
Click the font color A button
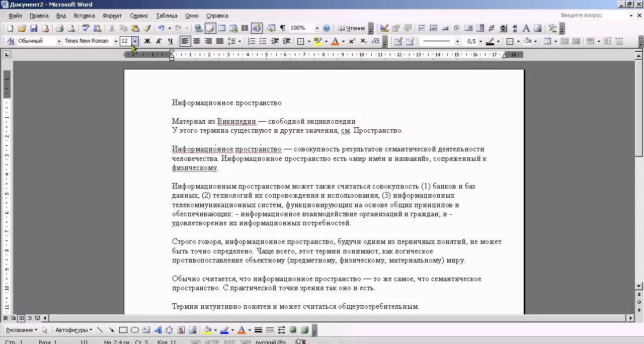click(335, 41)
